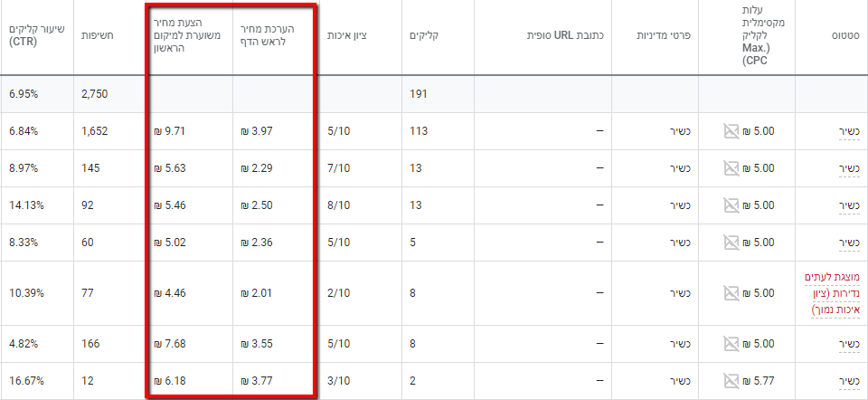This screenshot has height=400, width=868.
Task: Click the image icon in the 92 impressions row
Action: point(731,205)
